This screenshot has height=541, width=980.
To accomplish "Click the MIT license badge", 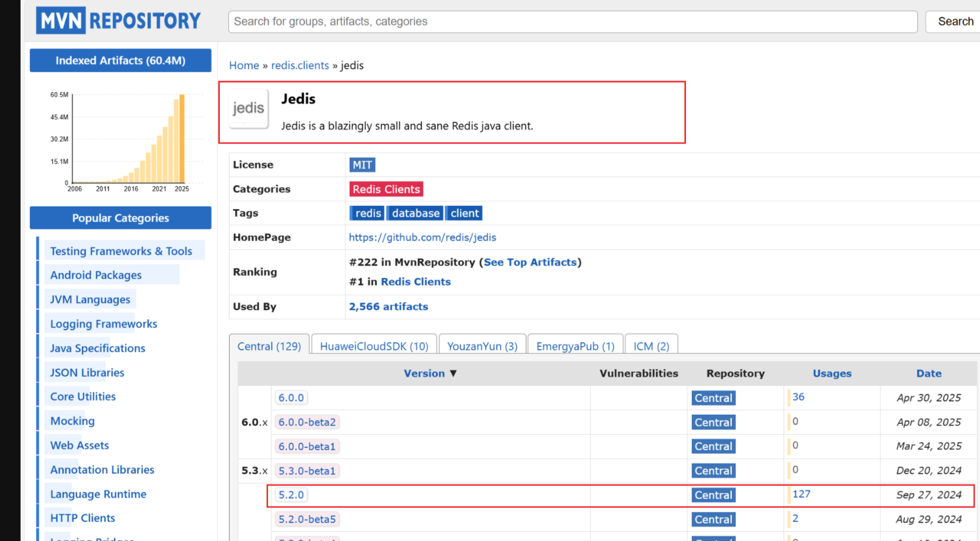I will (x=362, y=165).
